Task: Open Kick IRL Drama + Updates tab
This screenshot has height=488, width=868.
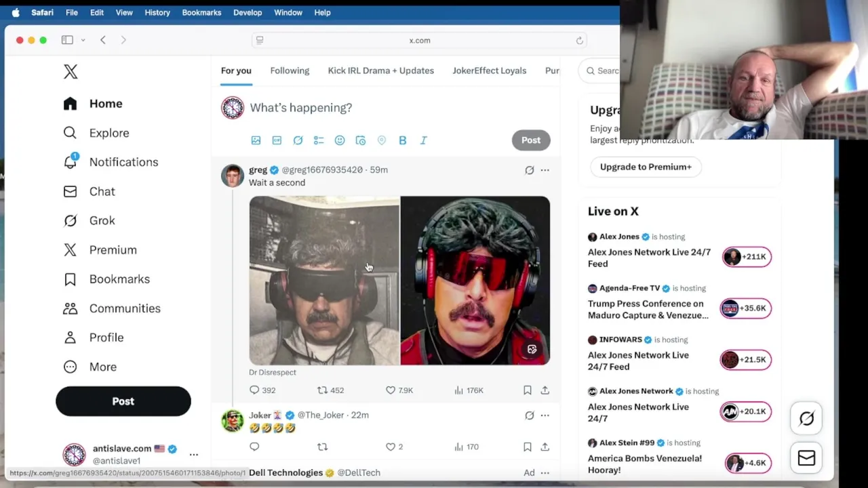Action: coord(381,70)
